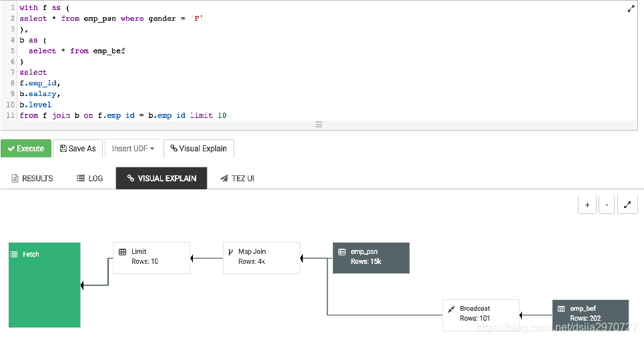This screenshot has height=340, width=644.
Task: Click the Save As button
Action: tap(77, 149)
